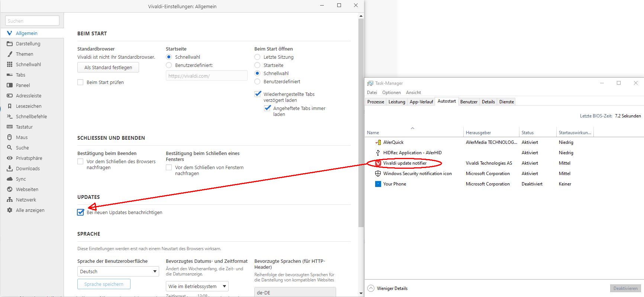Click the HIDRec Application USB icon
The height and width of the screenshot is (297, 644).
pos(378,153)
